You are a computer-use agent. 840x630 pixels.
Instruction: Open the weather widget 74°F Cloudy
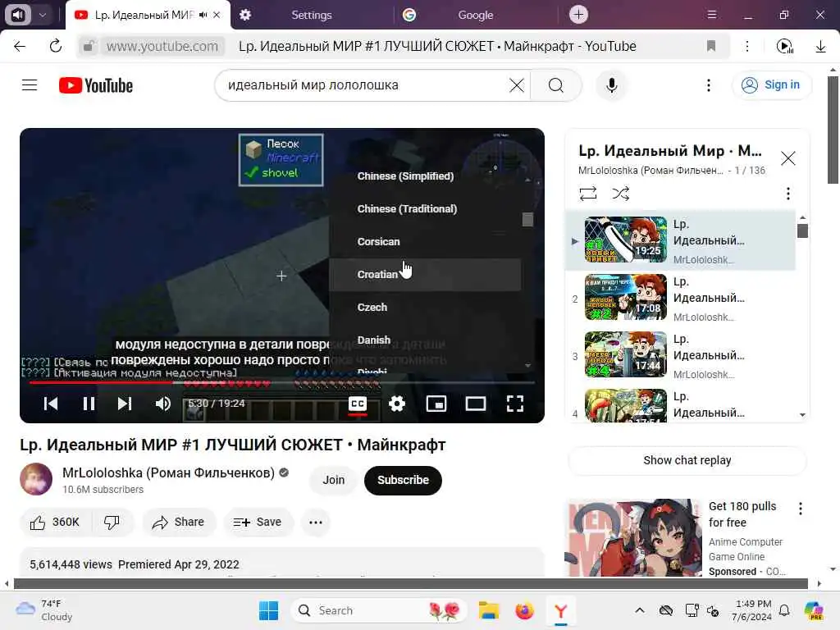(x=46, y=610)
